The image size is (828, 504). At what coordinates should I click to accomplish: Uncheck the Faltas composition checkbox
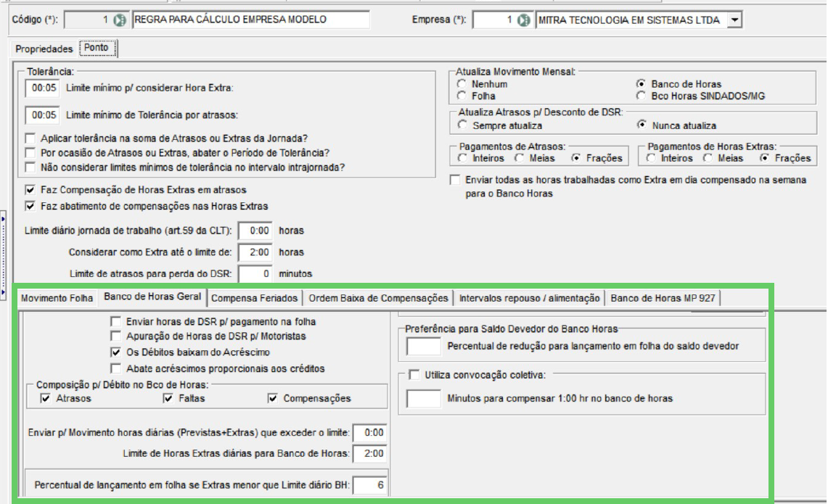[x=168, y=398]
